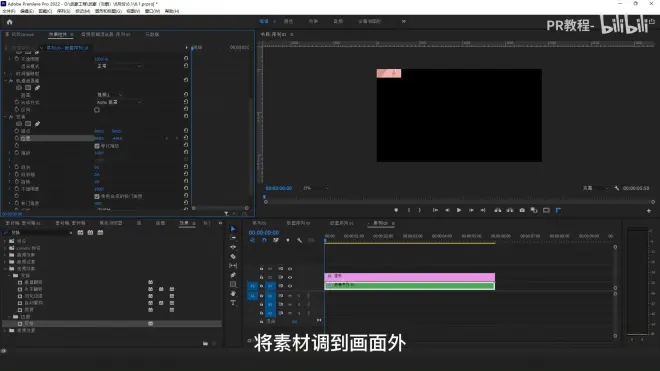The height and width of the screenshot is (371, 660).
Task: Select the Selection tool arrow
Action: click(233, 229)
